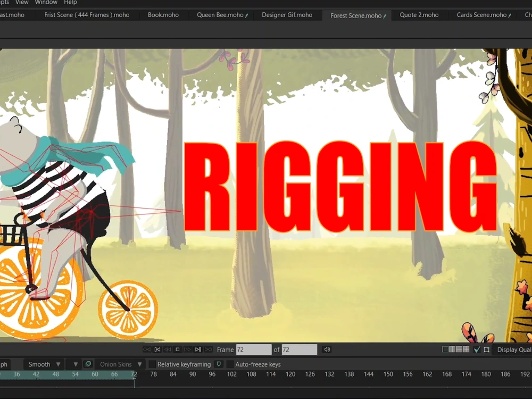Open the keyframe options dropdown beside Smooth
The width and height of the screenshot is (532, 399).
click(x=74, y=364)
